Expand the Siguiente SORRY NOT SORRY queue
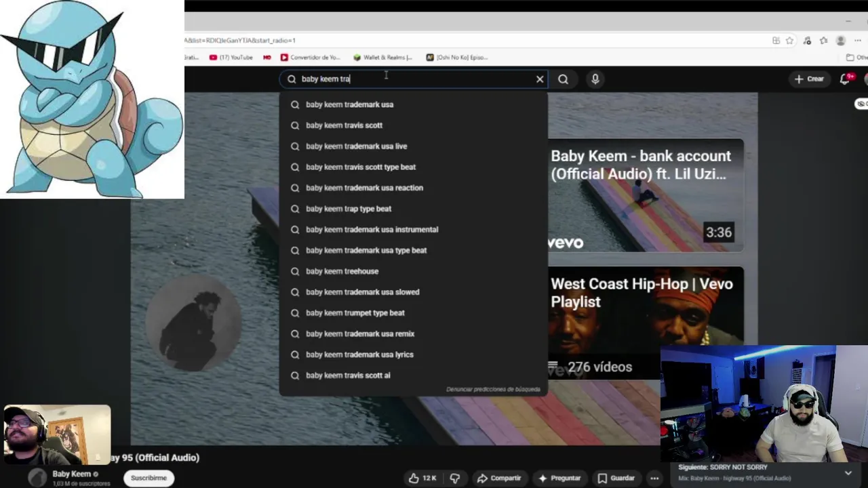Viewport: 868px width, 488px height. point(848,472)
